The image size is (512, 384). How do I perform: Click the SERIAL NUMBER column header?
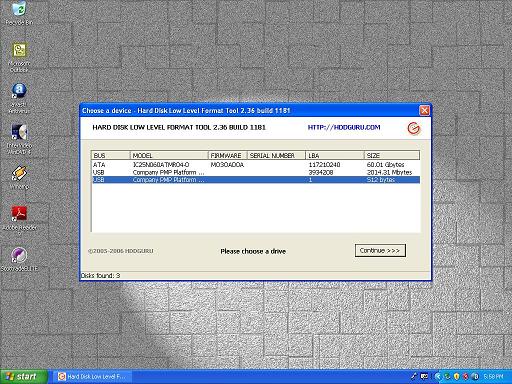coord(276,155)
